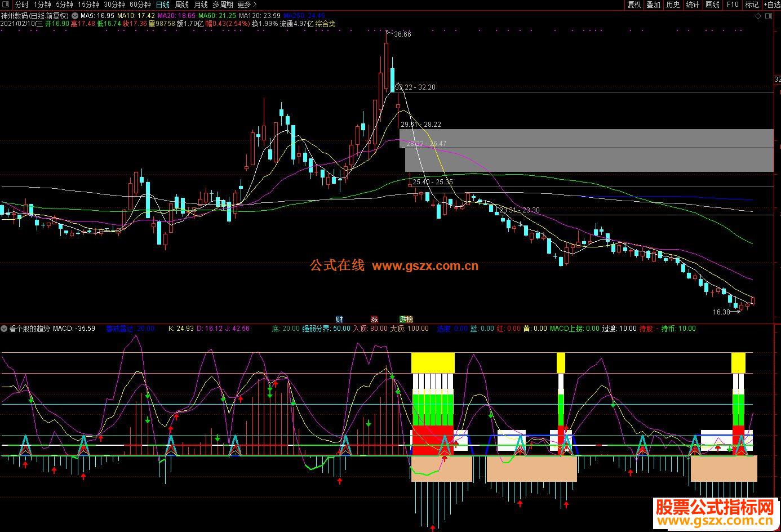Click the 强弱分界: 50.00 label
Viewport: 781px width, 532px height.
[326, 329]
